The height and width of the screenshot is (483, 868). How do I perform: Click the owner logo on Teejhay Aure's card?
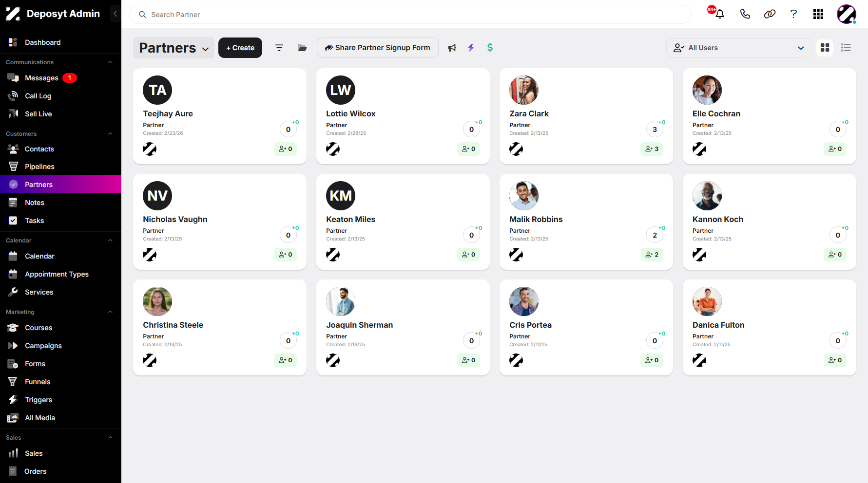coord(150,149)
